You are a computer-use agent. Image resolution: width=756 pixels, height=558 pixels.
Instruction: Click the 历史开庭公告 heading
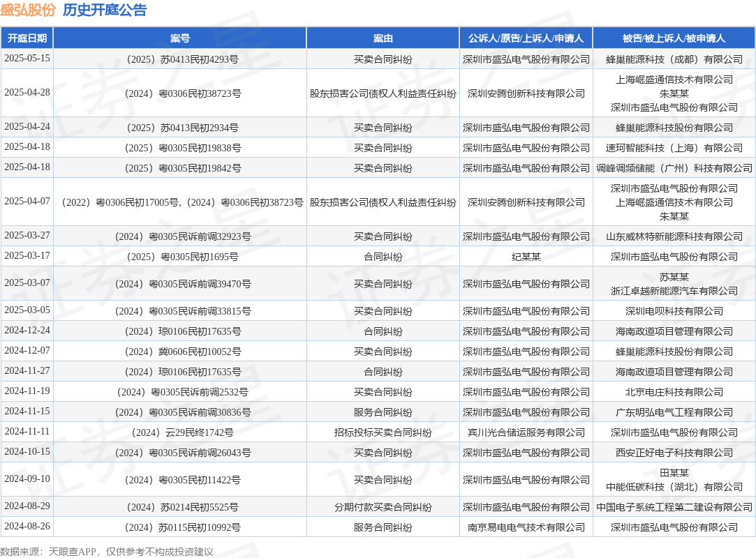105,10
